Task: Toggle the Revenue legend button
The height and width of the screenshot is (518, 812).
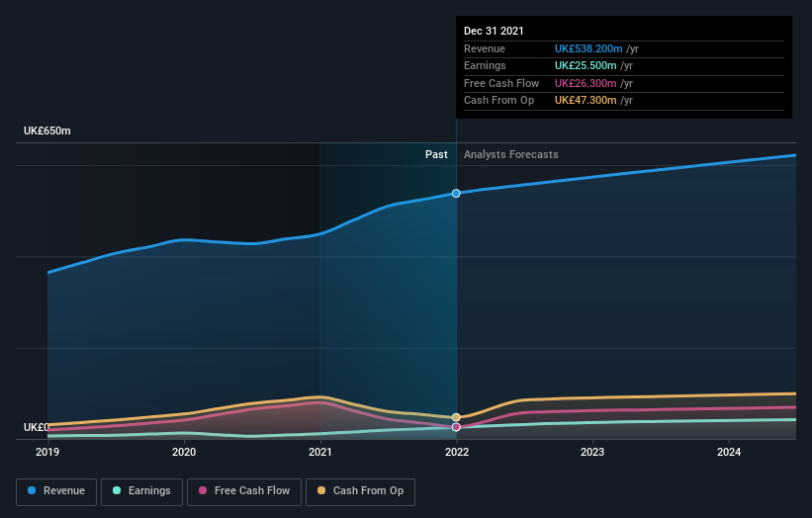Action: point(56,491)
